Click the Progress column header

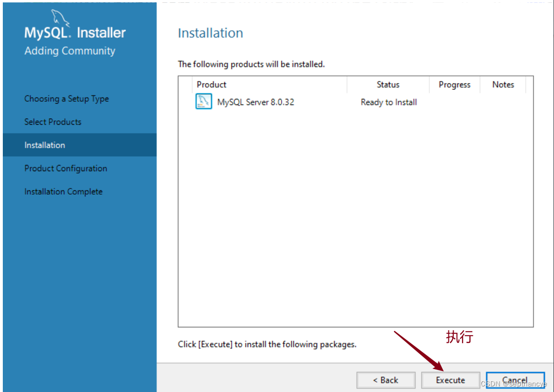(x=455, y=85)
